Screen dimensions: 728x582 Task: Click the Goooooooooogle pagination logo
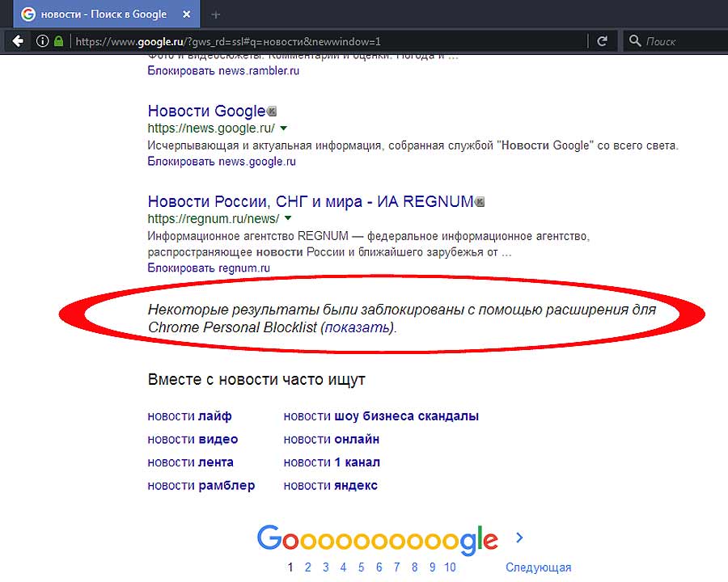[x=378, y=540]
